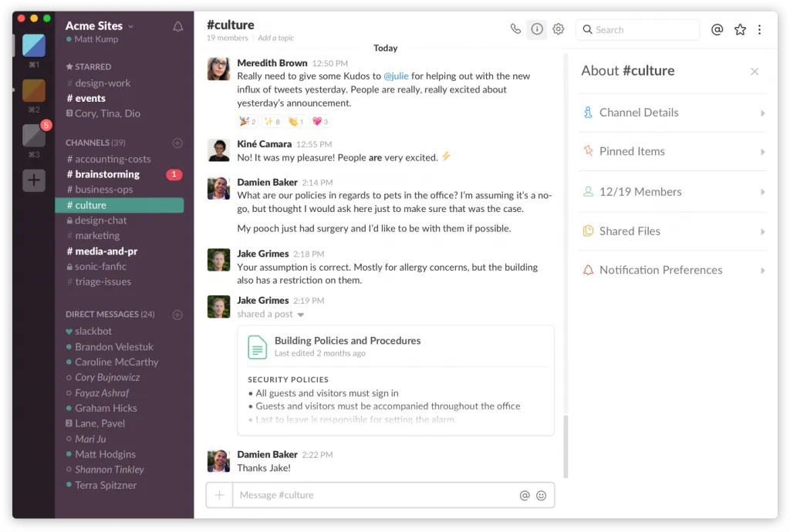Click the clapping hands reaction with 1
This screenshot has height=532, width=790.
click(295, 121)
